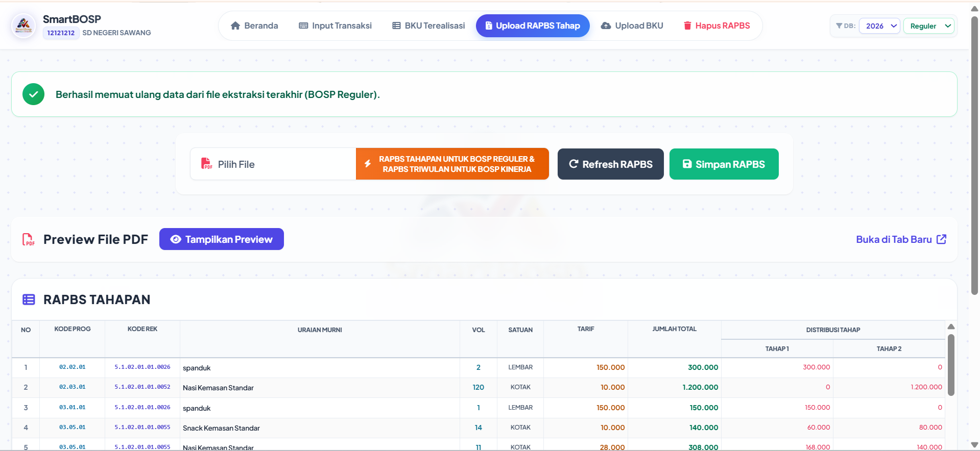Click the 12121212 school code badge

pyautogui.click(x=61, y=33)
